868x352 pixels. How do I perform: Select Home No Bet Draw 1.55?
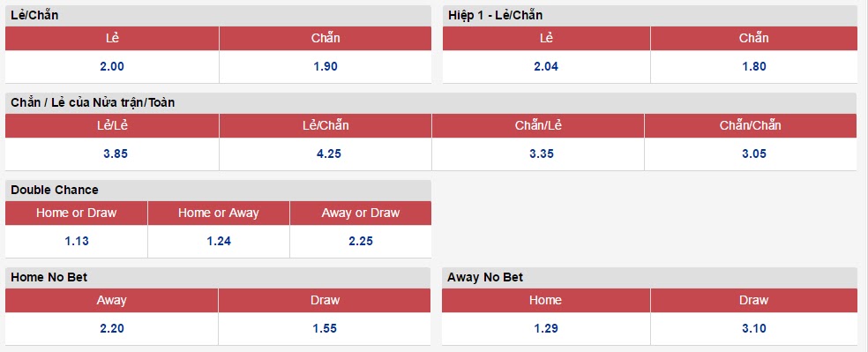325,328
